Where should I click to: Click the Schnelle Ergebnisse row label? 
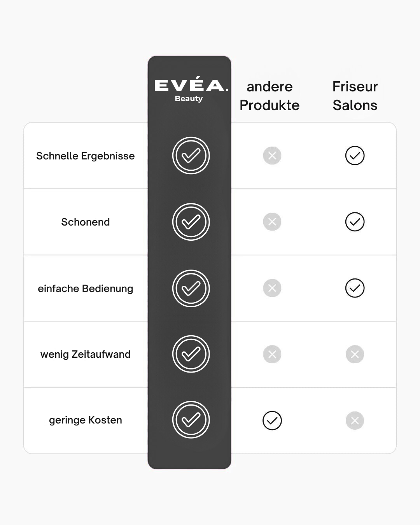86,156
